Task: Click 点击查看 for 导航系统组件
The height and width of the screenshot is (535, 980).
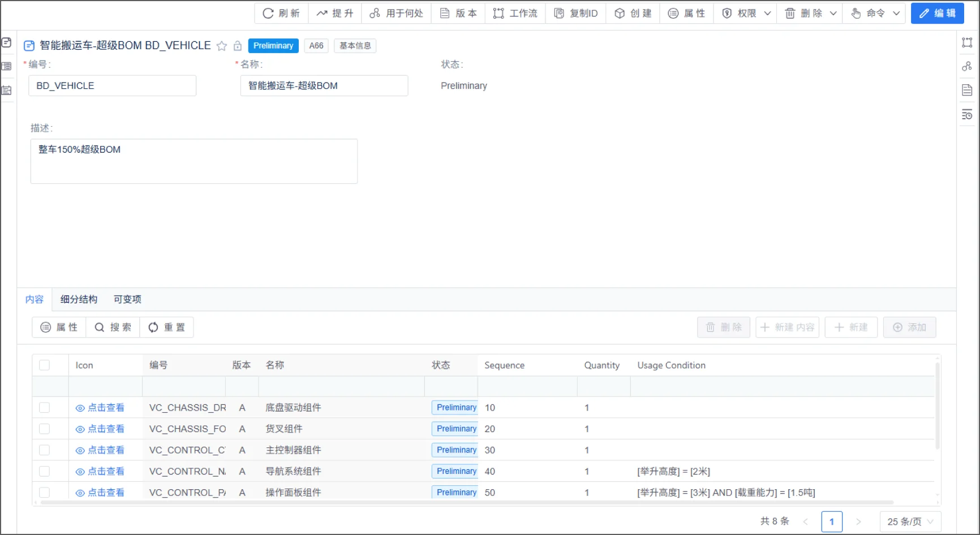Action: pyautogui.click(x=100, y=471)
